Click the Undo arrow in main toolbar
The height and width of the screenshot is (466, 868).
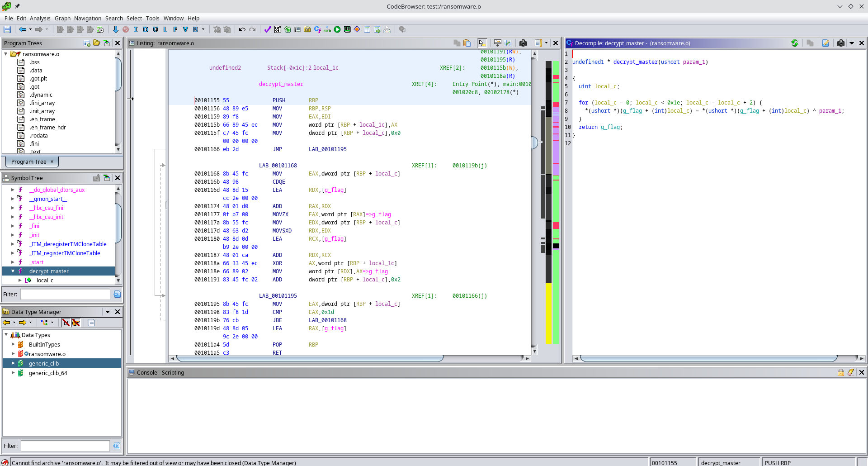point(242,29)
